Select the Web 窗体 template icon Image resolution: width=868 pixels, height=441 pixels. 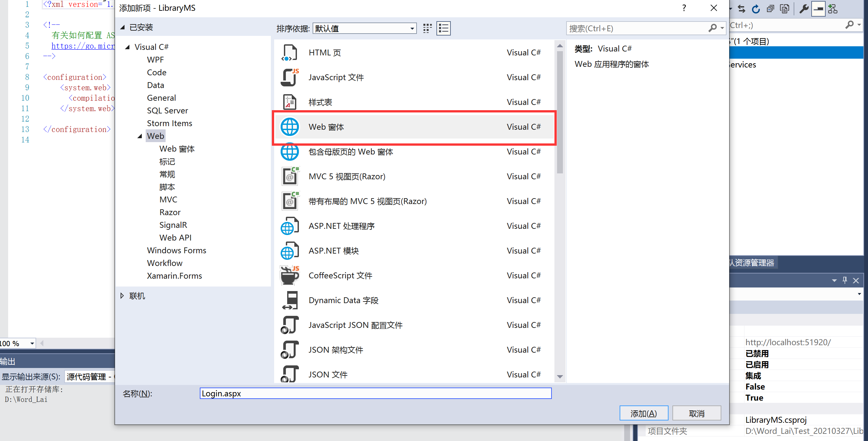click(x=290, y=126)
